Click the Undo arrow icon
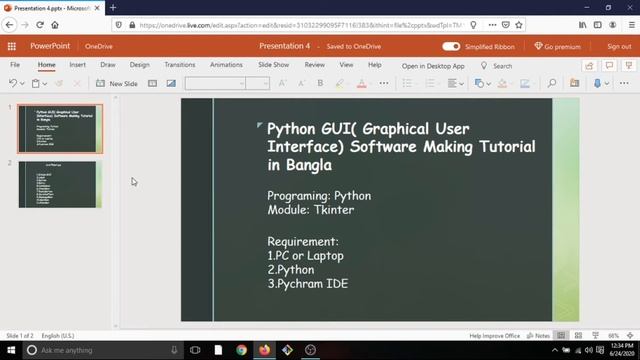This screenshot has height=360, width=640. [13, 83]
